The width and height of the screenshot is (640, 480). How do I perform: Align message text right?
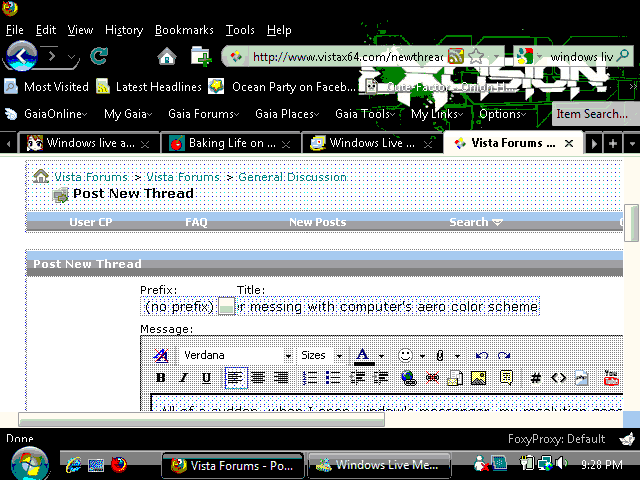click(281, 378)
